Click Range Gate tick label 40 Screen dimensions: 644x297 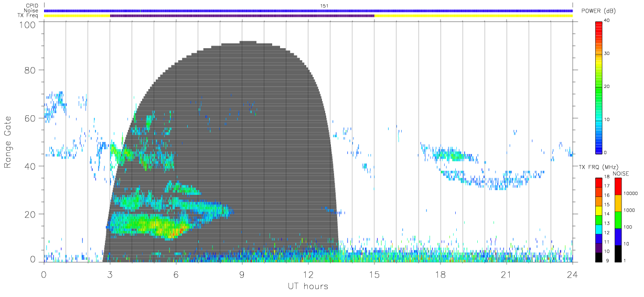coord(30,166)
